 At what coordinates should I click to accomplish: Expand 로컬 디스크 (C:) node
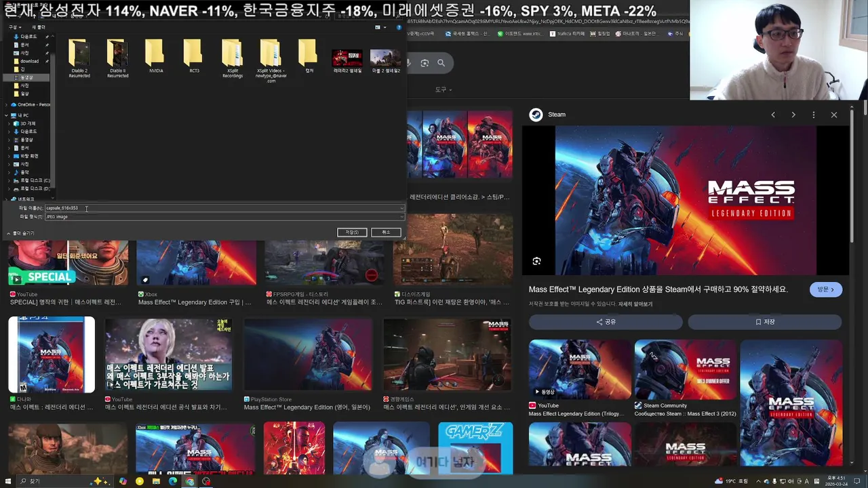tap(10, 180)
